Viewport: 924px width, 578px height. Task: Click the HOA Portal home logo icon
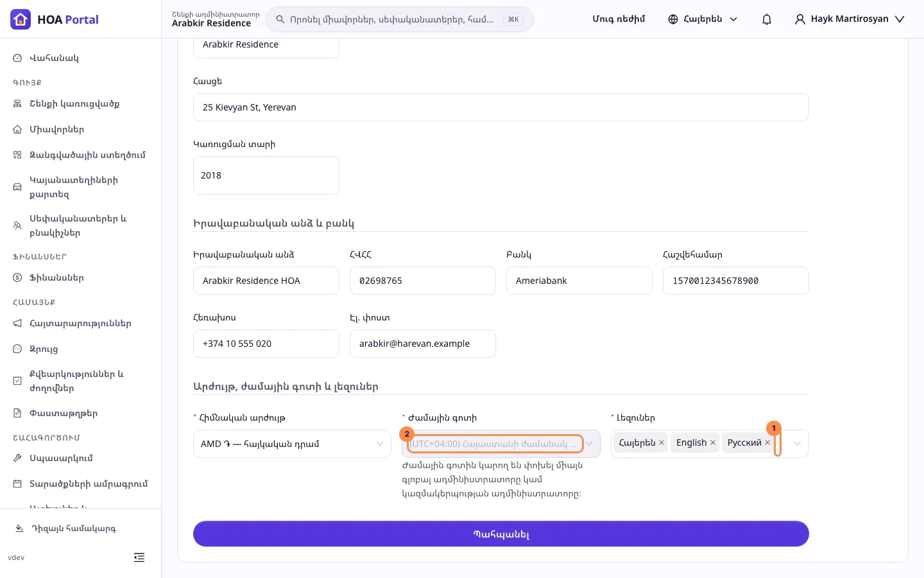click(x=21, y=19)
